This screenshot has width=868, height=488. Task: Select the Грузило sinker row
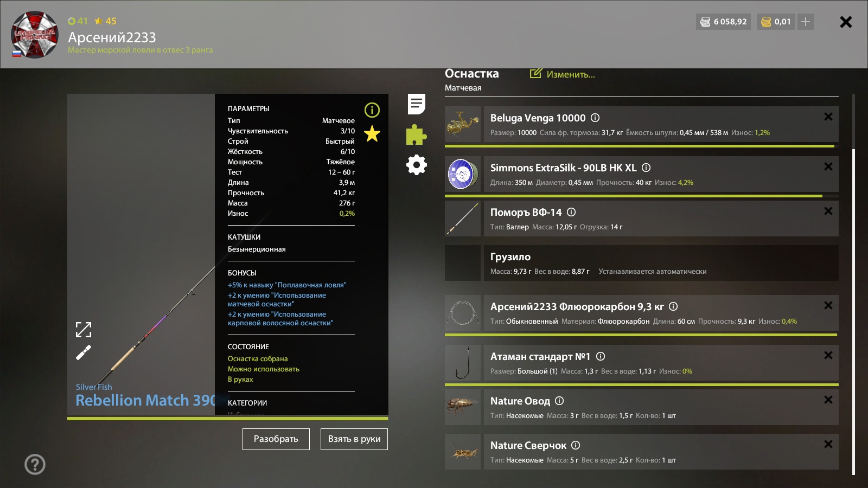click(x=642, y=263)
